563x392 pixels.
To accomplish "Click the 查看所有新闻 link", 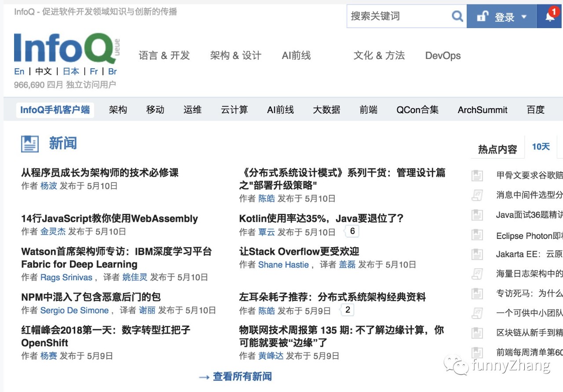I will [242, 377].
